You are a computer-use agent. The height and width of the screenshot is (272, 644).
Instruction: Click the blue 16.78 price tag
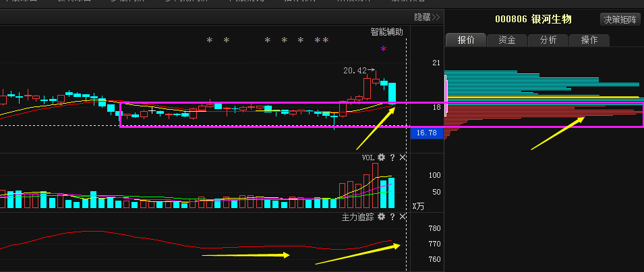[426, 133]
